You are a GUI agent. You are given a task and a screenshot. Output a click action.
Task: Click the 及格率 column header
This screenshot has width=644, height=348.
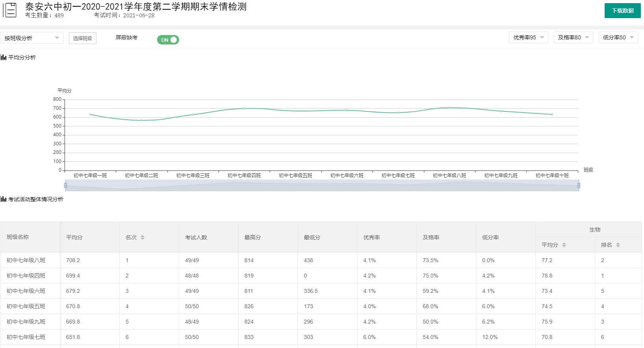pos(446,237)
